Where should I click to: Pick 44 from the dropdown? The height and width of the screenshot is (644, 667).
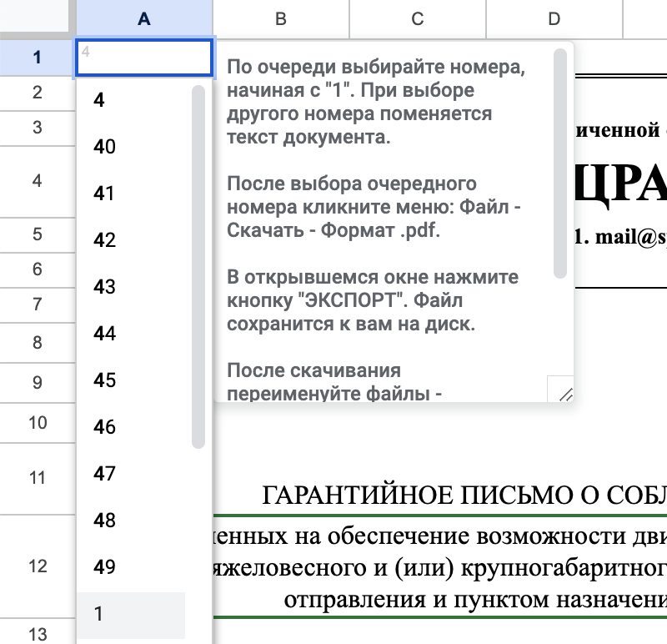pos(131,334)
